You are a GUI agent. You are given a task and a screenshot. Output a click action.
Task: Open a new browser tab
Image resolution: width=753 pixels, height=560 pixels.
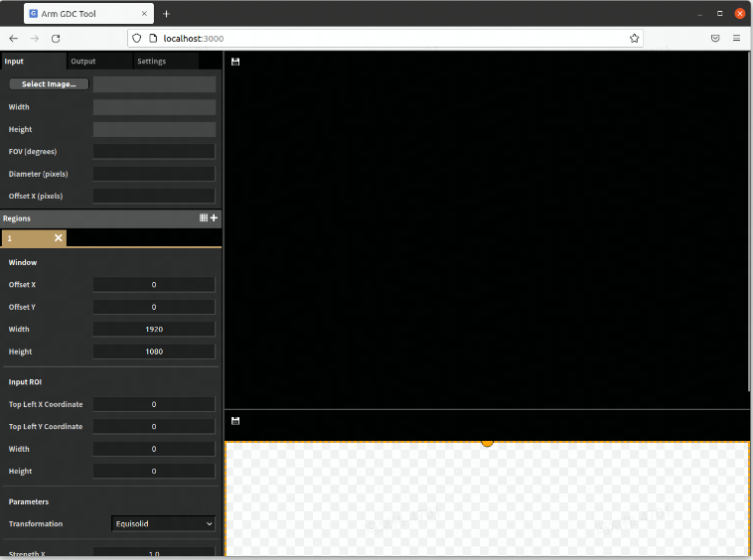point(166,14)
